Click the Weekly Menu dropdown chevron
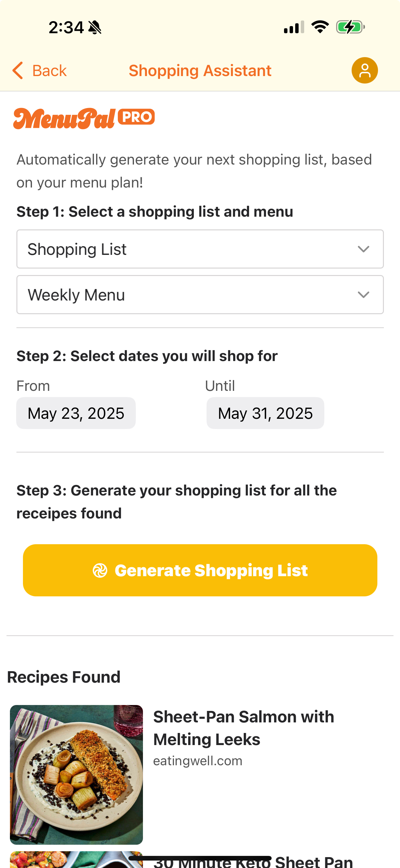 pyautogui.click(x=364, y=295)
